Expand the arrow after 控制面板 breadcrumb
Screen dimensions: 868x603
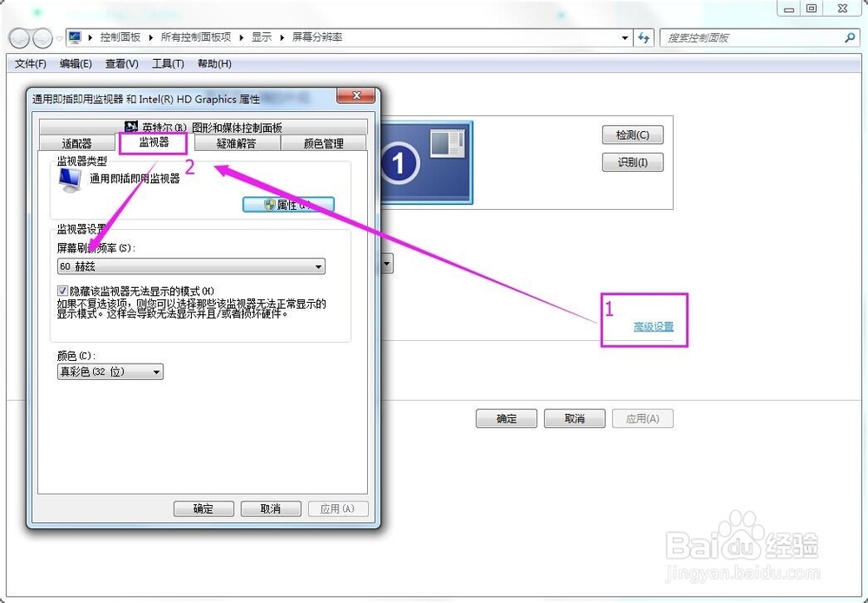click(151, 37)
